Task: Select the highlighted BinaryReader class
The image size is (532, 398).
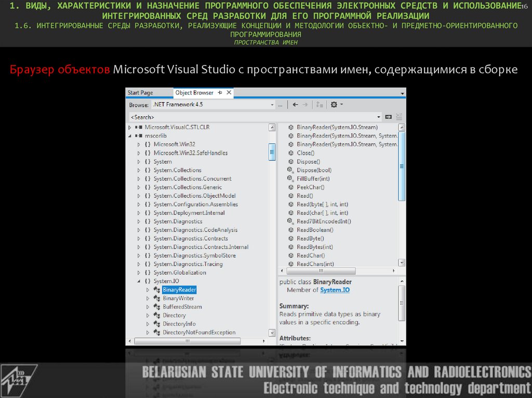Action: point(179,290)
